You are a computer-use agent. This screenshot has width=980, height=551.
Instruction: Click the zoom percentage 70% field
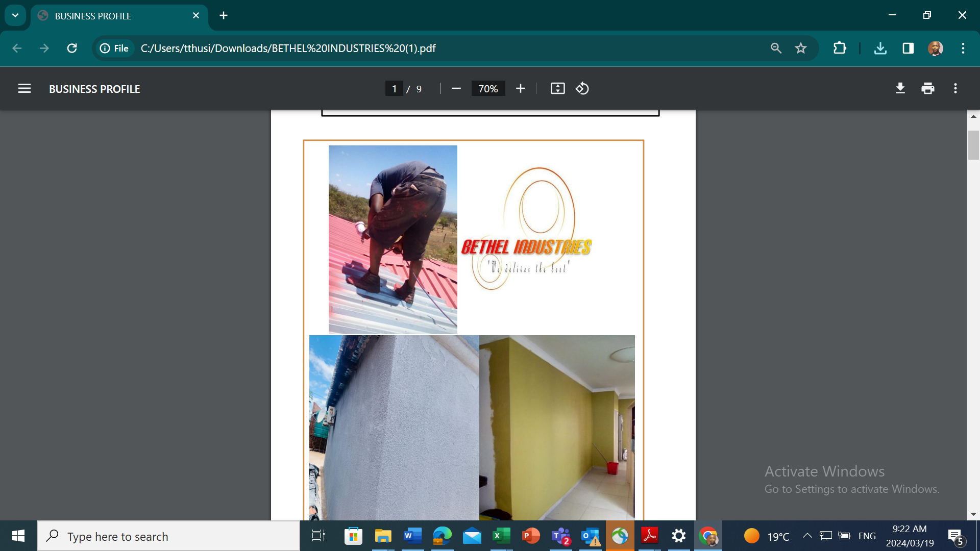[x=488, y=89]
